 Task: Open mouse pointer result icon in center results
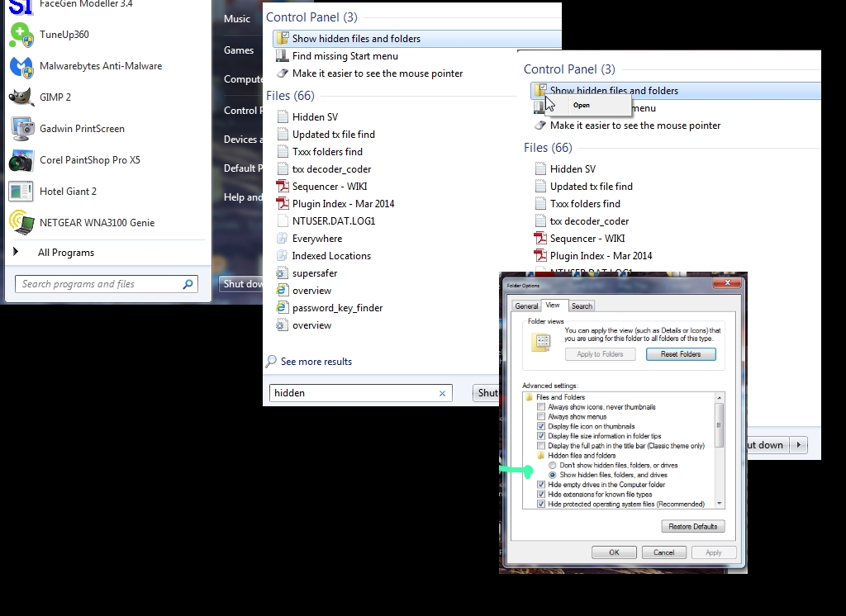[283, 73]
